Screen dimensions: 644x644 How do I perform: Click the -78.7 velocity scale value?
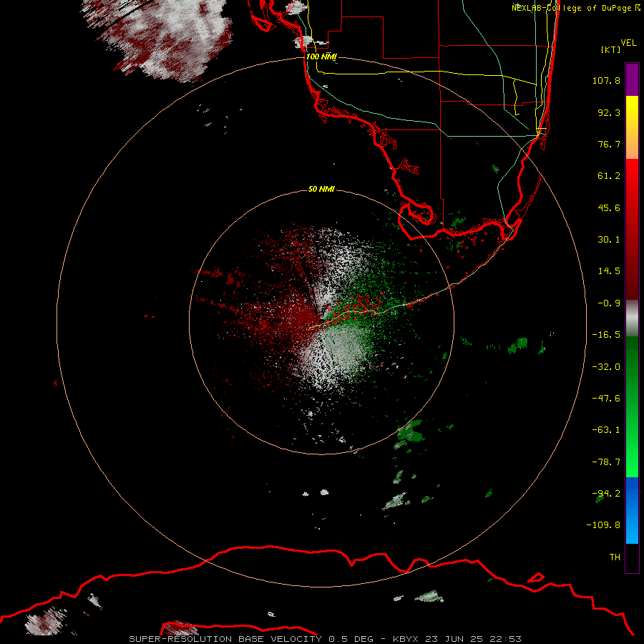pos(606,462)
